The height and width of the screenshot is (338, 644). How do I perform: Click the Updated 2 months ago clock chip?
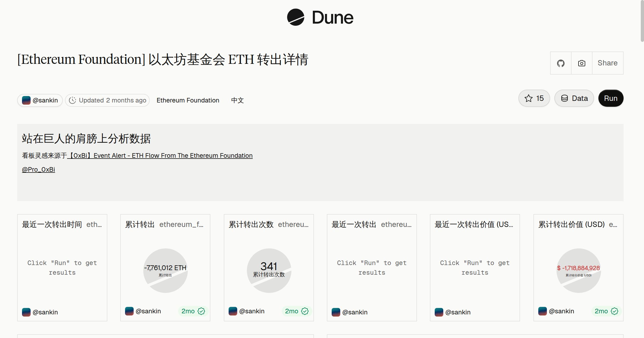coord(107,100)
